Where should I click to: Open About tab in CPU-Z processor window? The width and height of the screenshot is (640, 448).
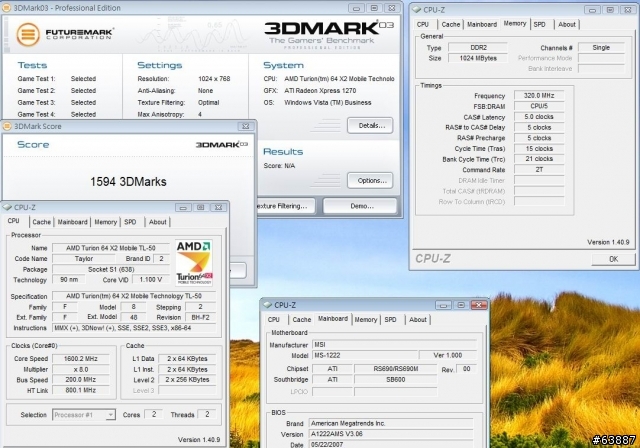pos(158,222)
